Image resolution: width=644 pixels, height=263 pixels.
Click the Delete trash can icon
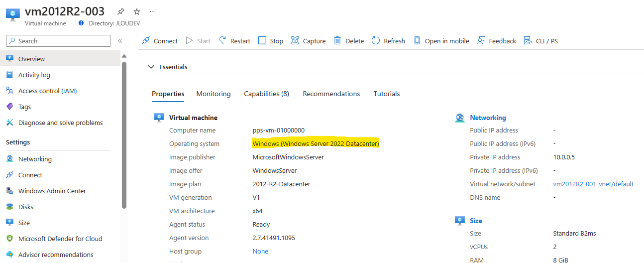[337, 41]
